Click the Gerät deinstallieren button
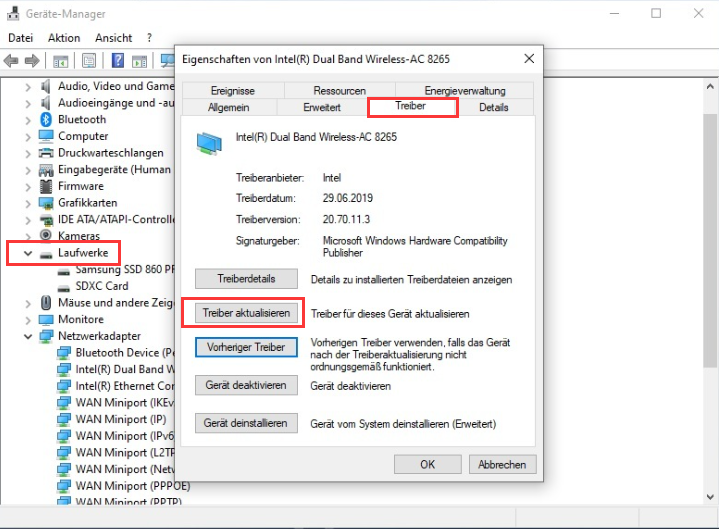 click(x=246, y=423)
